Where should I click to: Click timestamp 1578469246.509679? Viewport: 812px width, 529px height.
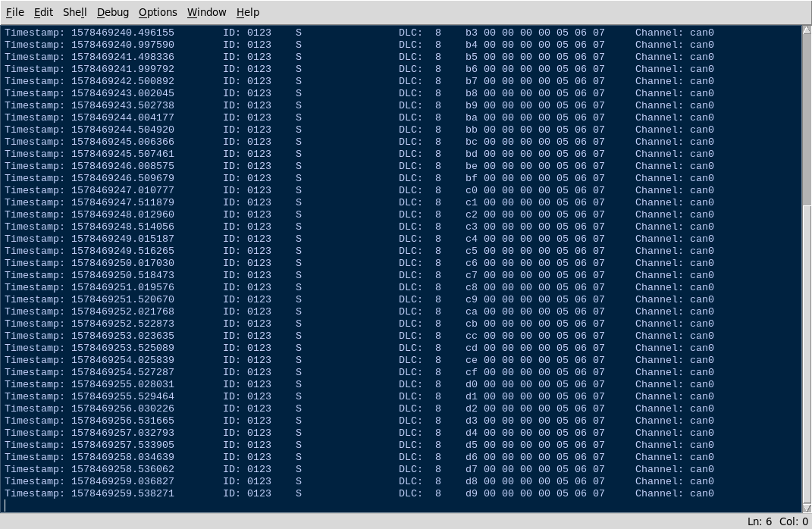[123, 178]
